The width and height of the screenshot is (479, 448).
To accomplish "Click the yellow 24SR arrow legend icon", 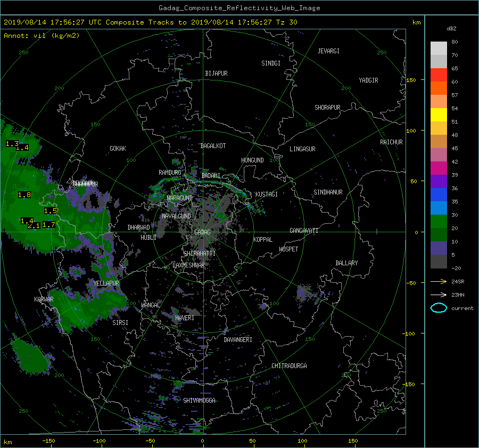I will coord(439,282).
